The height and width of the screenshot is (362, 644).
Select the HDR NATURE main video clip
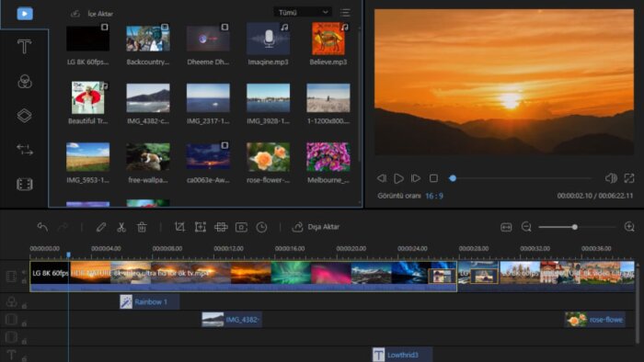(x=243, y=276)
